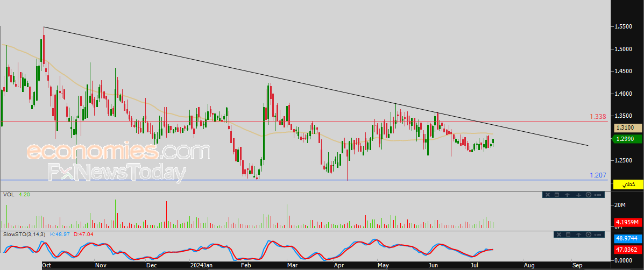Screen dimensions: 644x270
Task: Select the blue 1.207 support line label
Action: click(x=598, y=175)
